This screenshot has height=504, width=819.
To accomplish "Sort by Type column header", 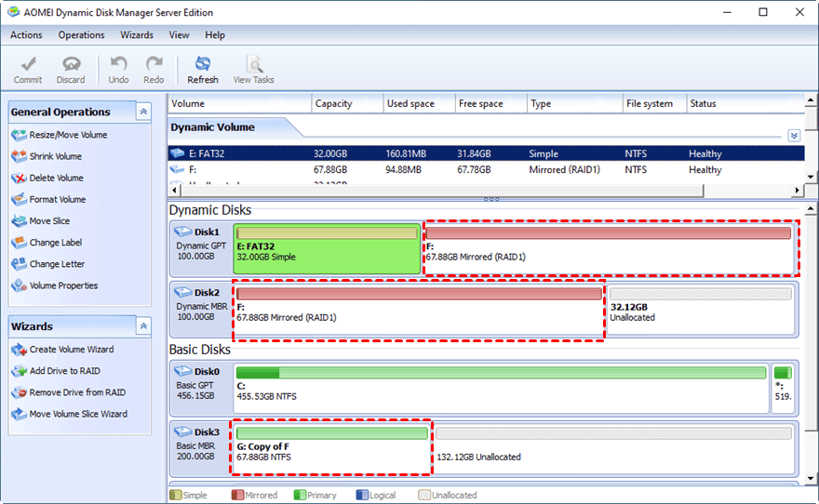I will [x=574, y=103].
